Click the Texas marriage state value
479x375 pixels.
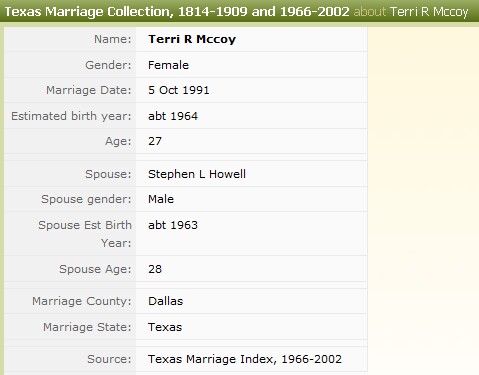point(165,327)
